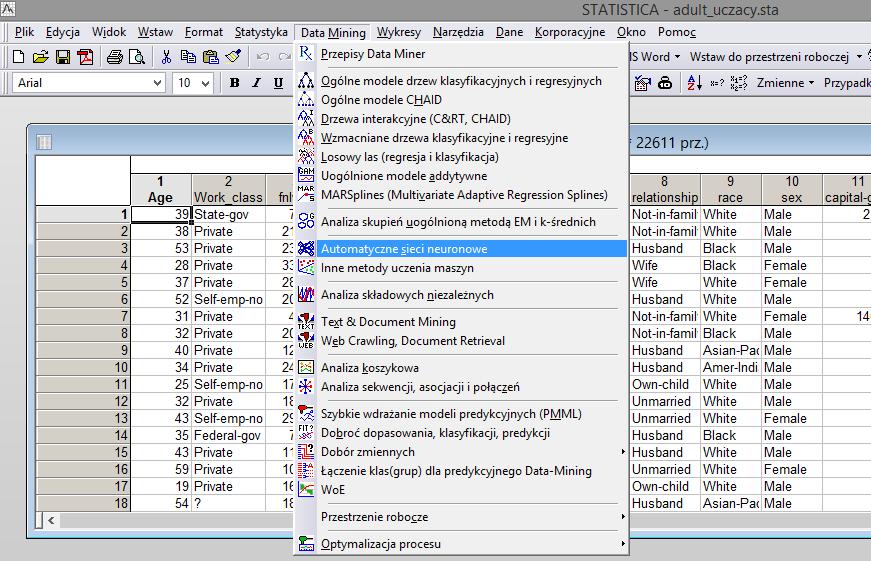The height and width of the screenshot is (561, 871).
Task: Click the Analiza koszykowa icon
Action: tap(306, 367)
